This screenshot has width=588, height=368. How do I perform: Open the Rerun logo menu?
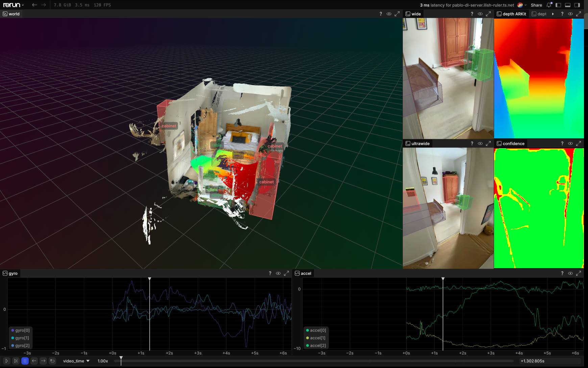14,5
